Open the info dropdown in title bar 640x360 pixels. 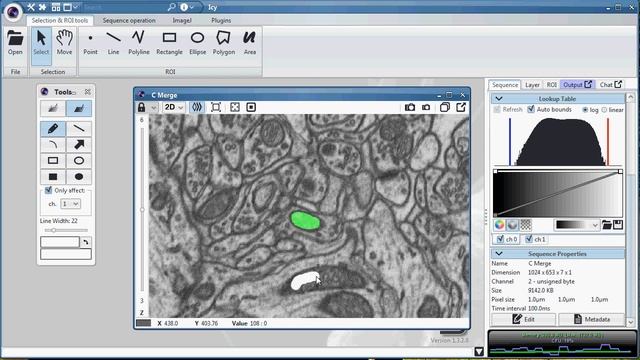[x=187, y=7]
